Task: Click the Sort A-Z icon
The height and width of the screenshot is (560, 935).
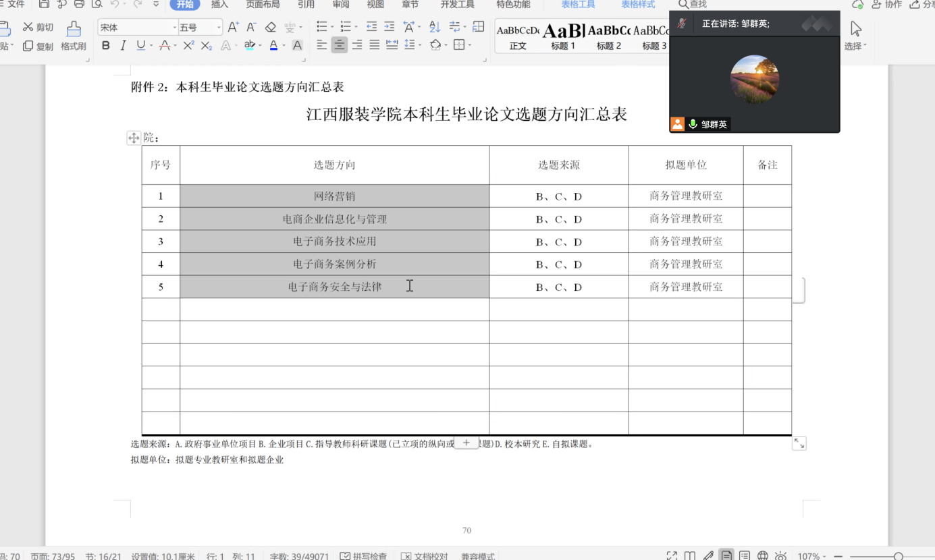Action: pos(435,27)
